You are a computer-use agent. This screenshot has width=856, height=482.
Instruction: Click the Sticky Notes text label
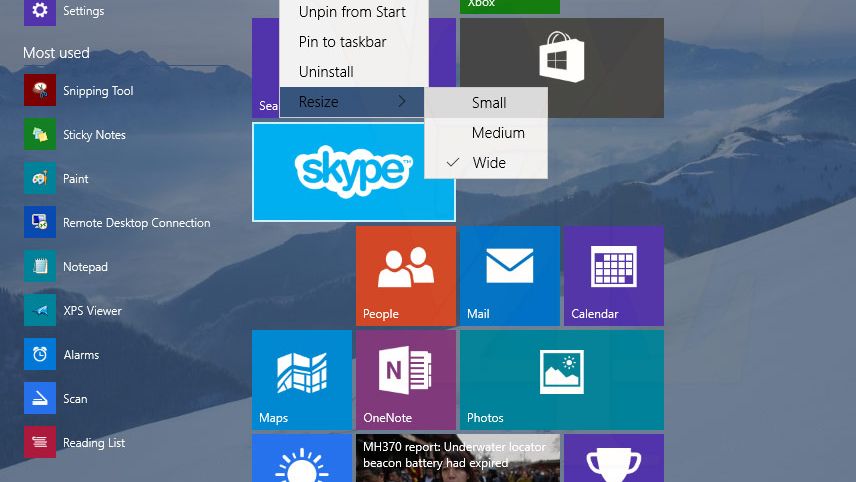[94, 135]
